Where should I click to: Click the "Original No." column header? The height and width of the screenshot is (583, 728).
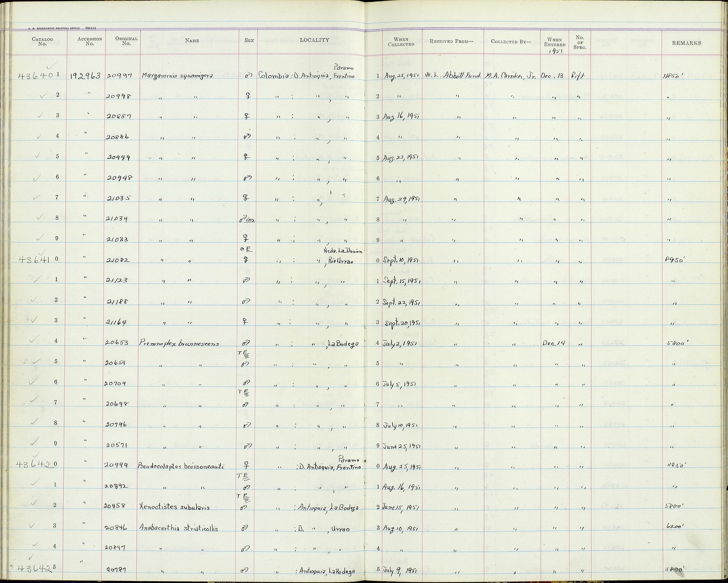click(x=126, y=41)
